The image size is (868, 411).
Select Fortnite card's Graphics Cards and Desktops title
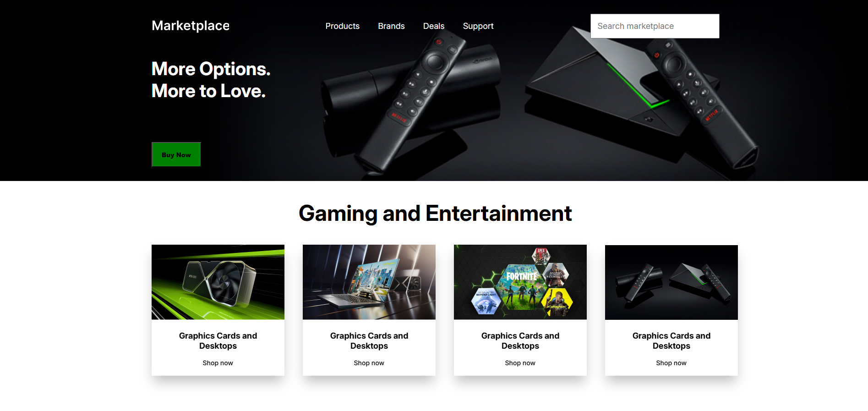[520, 341]
